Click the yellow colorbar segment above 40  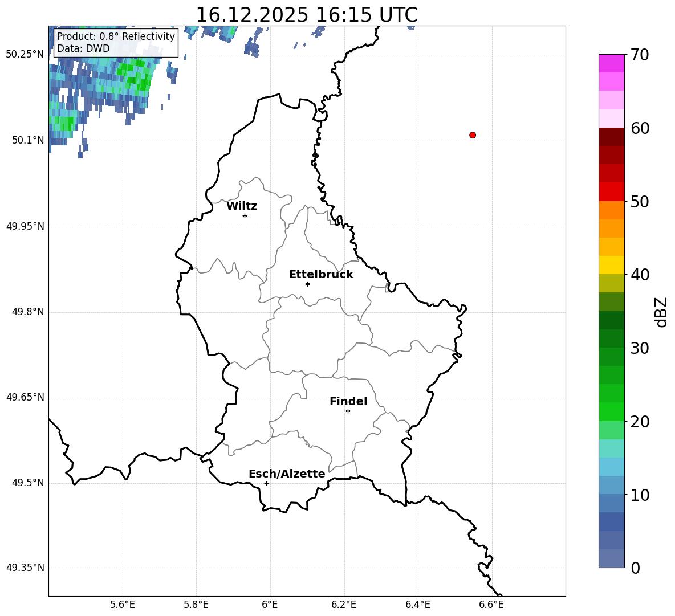pos(611,265)
